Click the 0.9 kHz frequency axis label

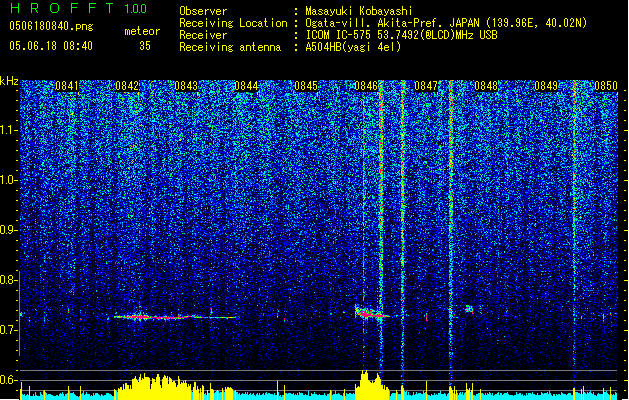tap(9, 230)
